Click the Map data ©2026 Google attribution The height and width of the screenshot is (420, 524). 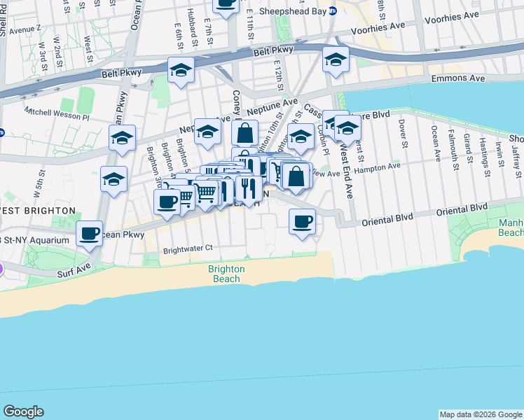pos(481,415)
